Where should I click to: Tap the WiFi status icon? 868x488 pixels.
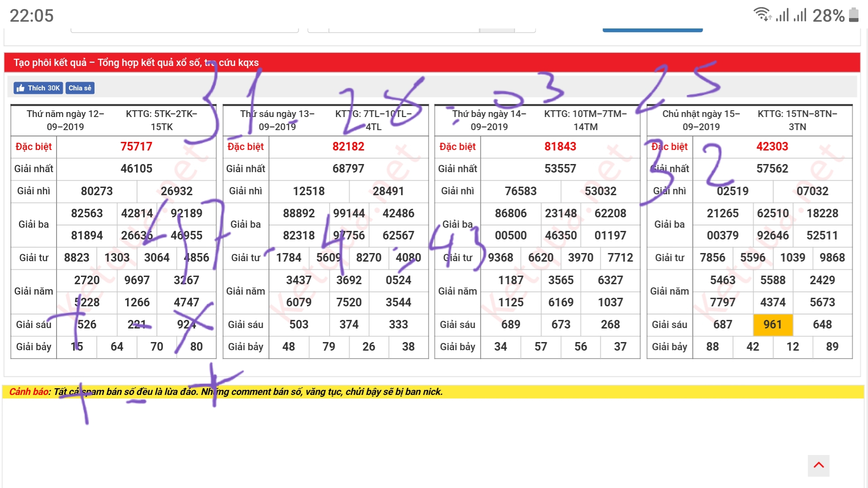[x=762, y=14]
